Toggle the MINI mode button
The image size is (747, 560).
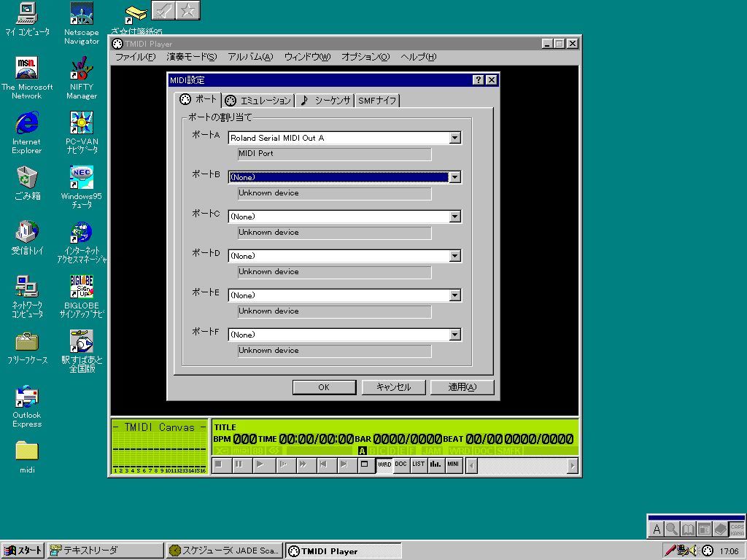454,464
